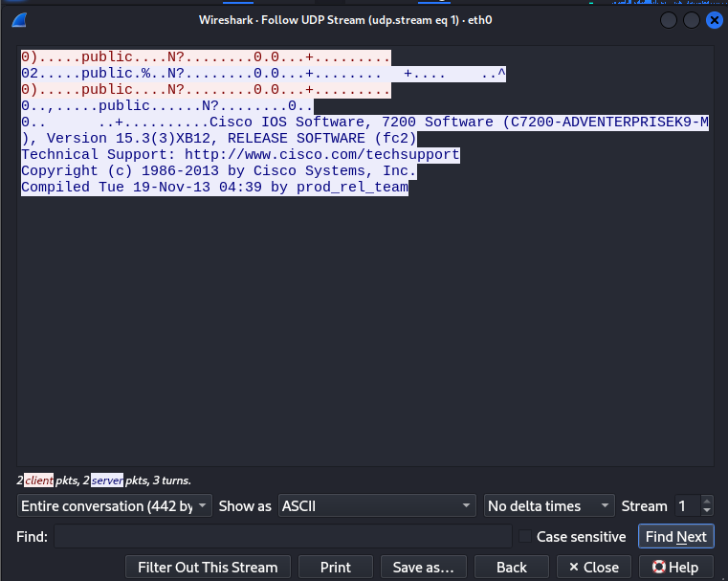Screen dimensions: 728x581
Task: Increment the Stream number with up arrow
Action: tap(707, 501)
